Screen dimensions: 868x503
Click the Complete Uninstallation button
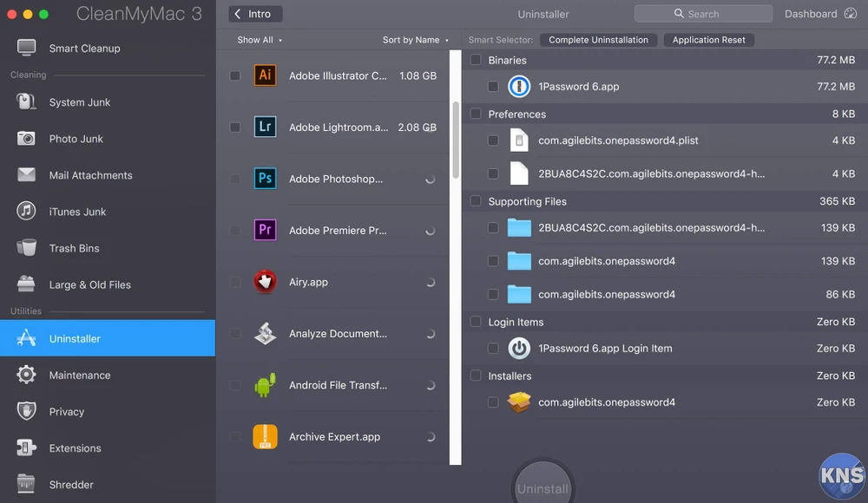pos(598,40)
